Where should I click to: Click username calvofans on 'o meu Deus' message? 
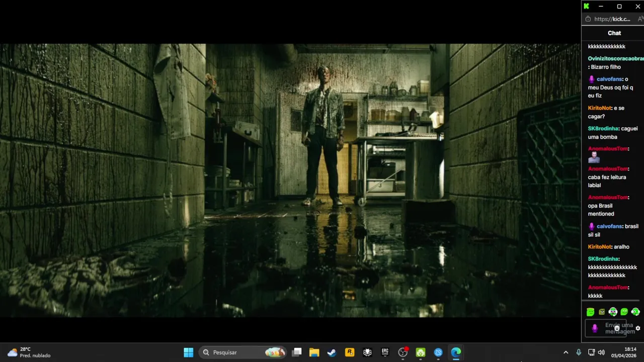(x=609, y=79)
